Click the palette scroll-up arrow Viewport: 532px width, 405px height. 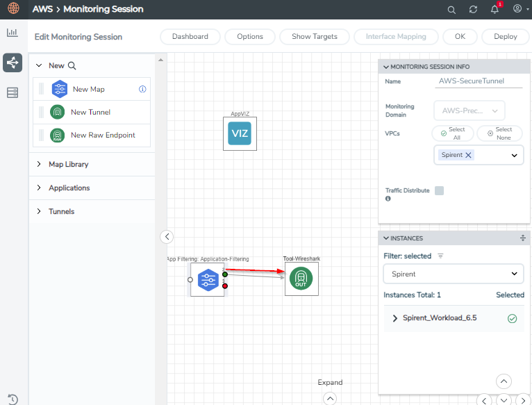[161, 60]
